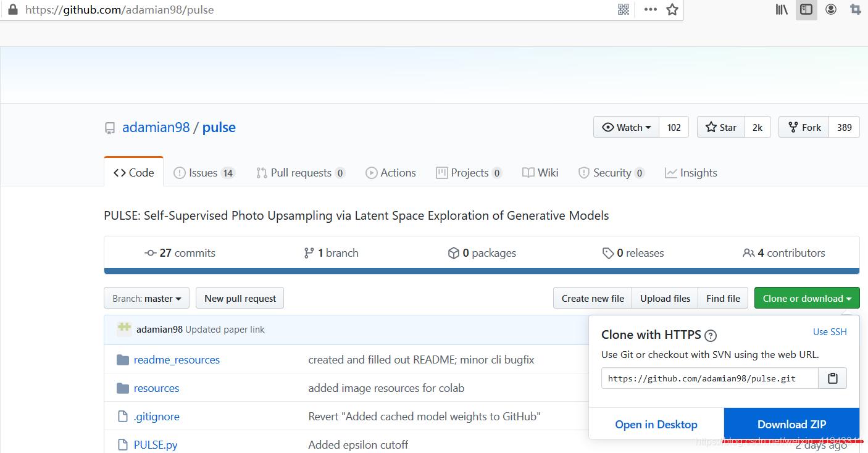Toggle the browser sidebar view
Viewport: 868px width, 453px height.
(x=806, y=9)
